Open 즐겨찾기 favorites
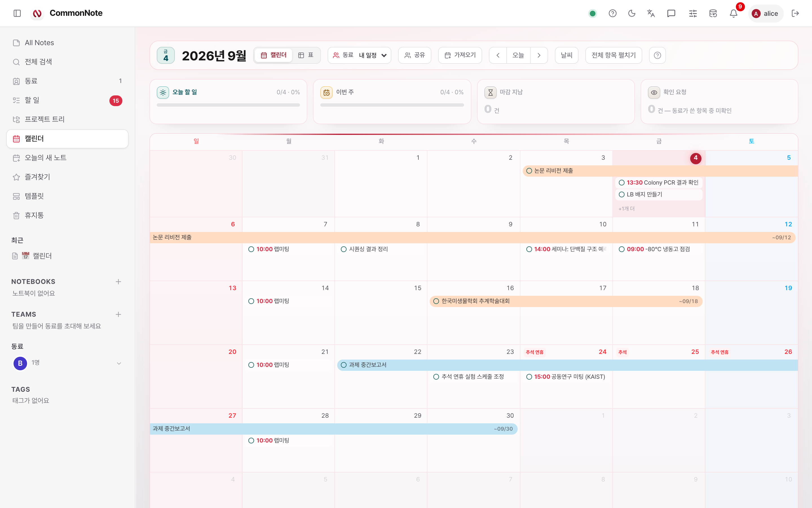This screenshot has height=508, width=812. (x=67, y=177)
